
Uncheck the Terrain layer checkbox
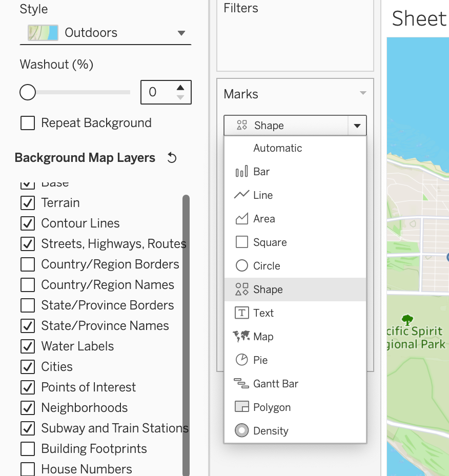[x=28, y=203]
